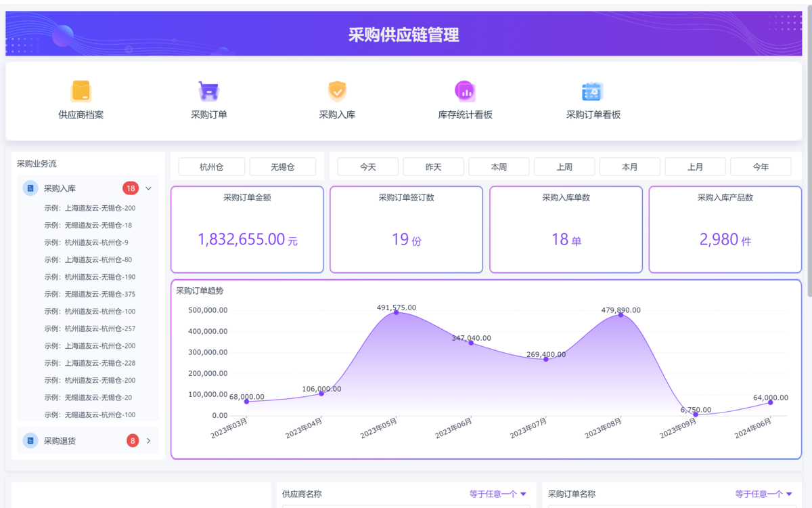Select the 本周 date filter
The height and width of the screenshot is (508, 812).
[x=499, y=167]
